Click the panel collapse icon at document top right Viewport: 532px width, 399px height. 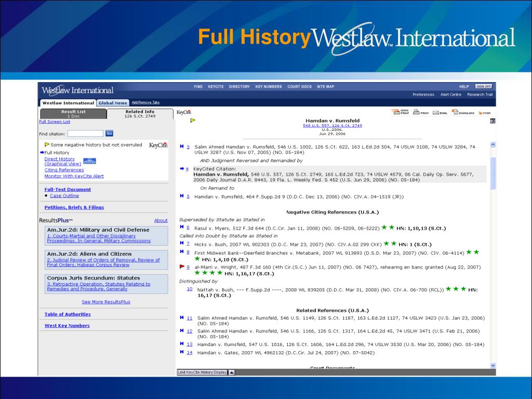click(x=493, y=121)
